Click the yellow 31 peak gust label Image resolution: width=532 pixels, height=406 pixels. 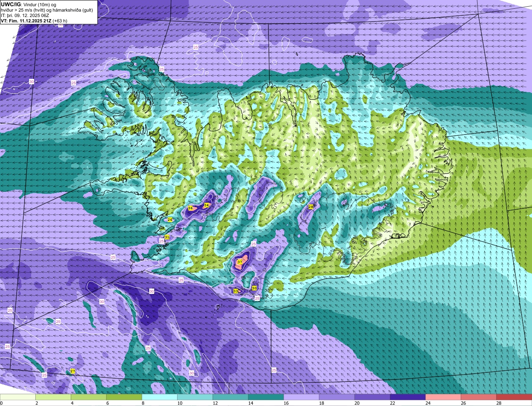[167, 237]
